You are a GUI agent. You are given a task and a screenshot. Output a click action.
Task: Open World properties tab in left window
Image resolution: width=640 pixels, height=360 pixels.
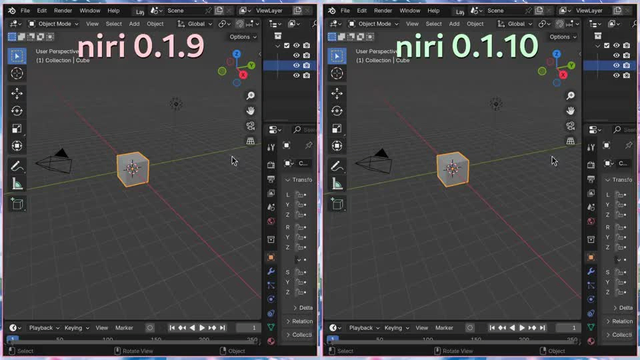(271, 221)
